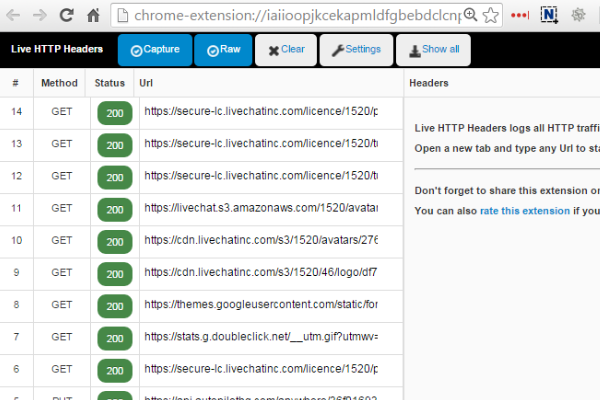600x400 pixels.
Task: Reload the page with the refresh icon
Action: [x=66, y=15]
